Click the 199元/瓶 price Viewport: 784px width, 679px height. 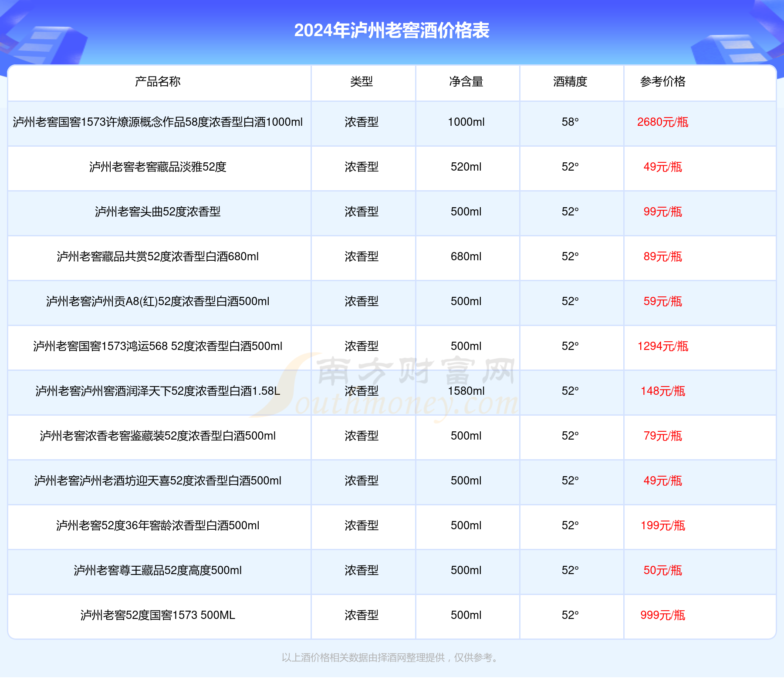click(x=662, y=526)
